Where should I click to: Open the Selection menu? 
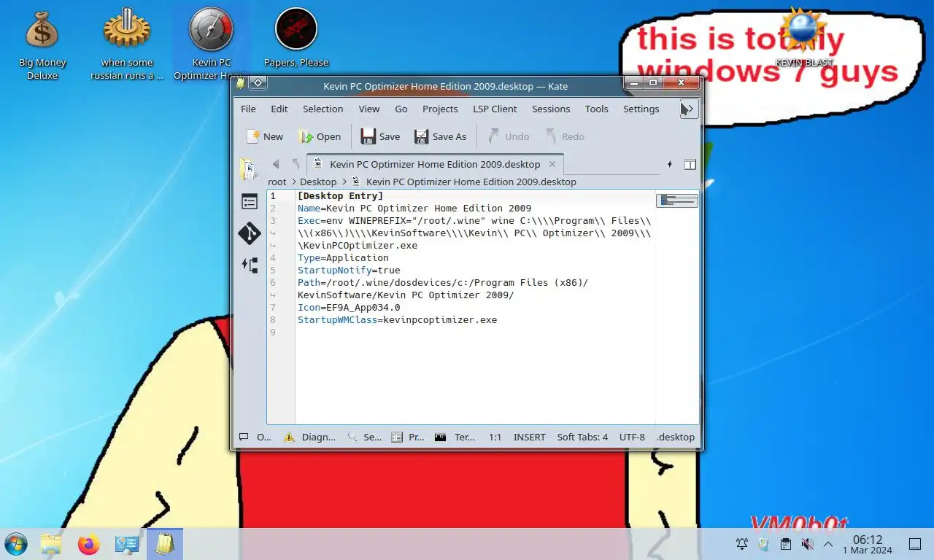[323, 109]
